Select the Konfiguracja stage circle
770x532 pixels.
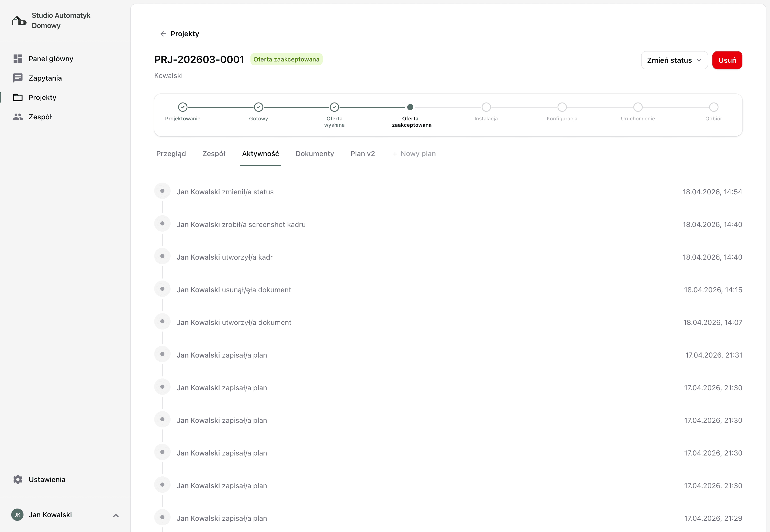(562, 107)
